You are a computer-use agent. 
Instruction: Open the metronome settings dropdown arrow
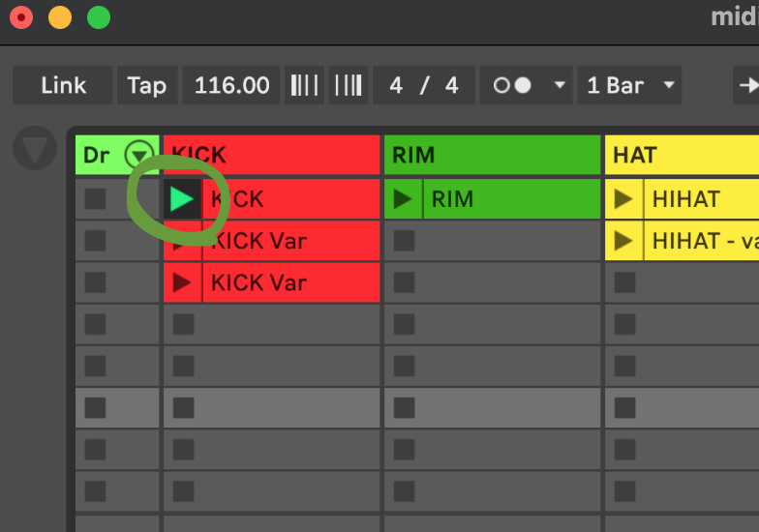click(x=559, y=85)
